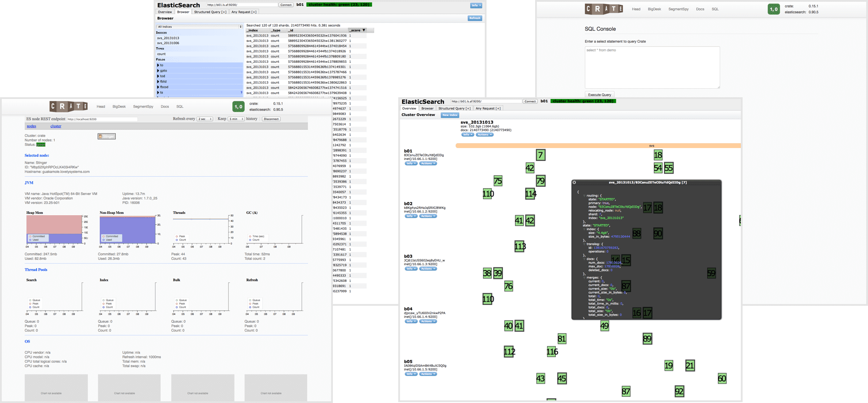Viewport: 868px width, 403px height.
Task: Expand the gpto field in Fields list
Action: (159, 71)
